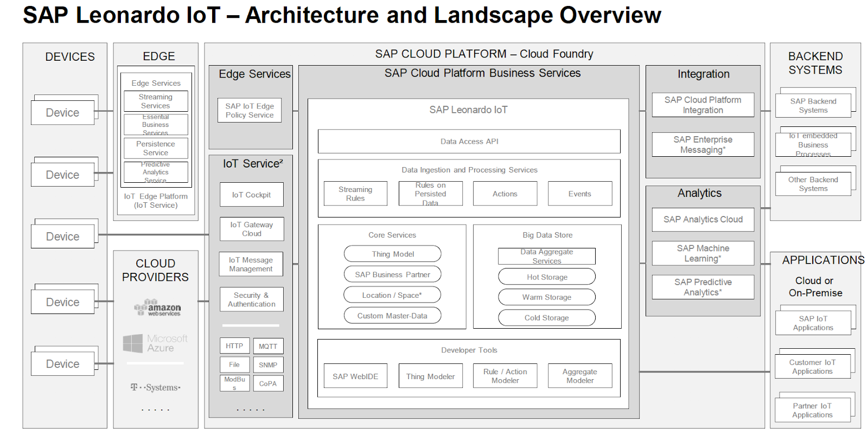Select the Data Aggregate Services box

click(x=547, y=256)
